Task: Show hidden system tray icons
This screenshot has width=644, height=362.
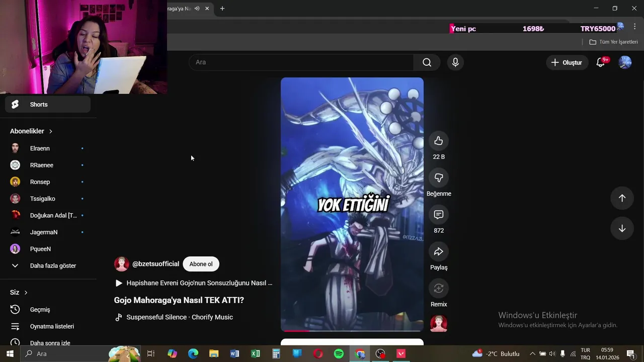Action: (x=532, y=354)
